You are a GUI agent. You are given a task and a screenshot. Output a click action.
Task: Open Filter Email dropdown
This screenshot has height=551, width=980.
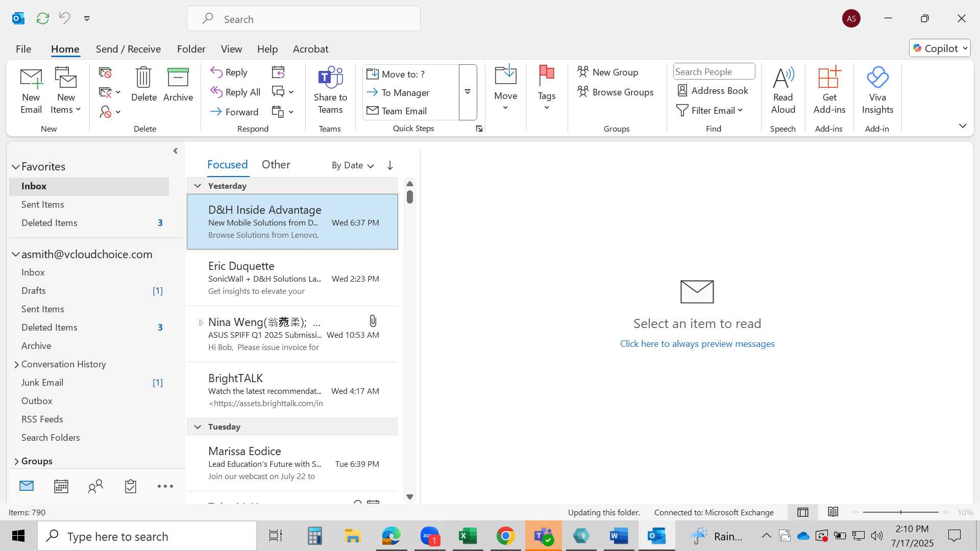click(x=709, y=110)
